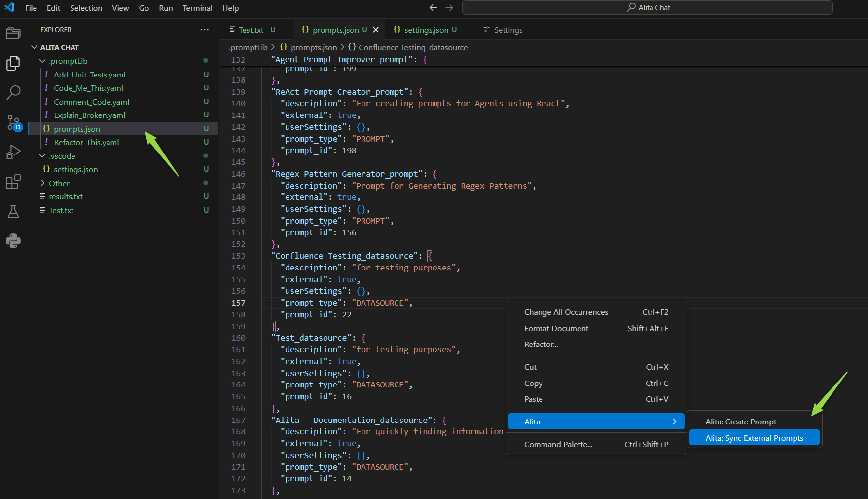This screenshot has height=499, width=868.
Task: Open the View menu
Action: pos(120,8)
